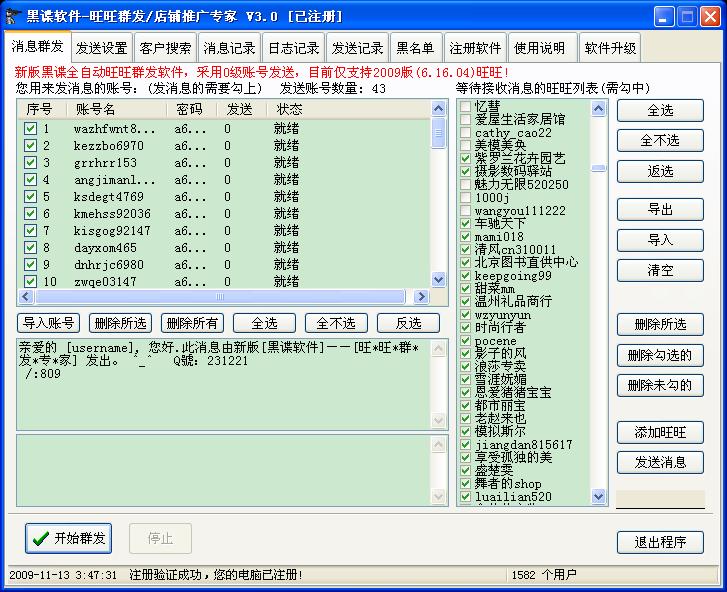Select recipient name 北京图书直供中心
The image size is (727, 592).
pyautogui.click(x=526, y=262)
